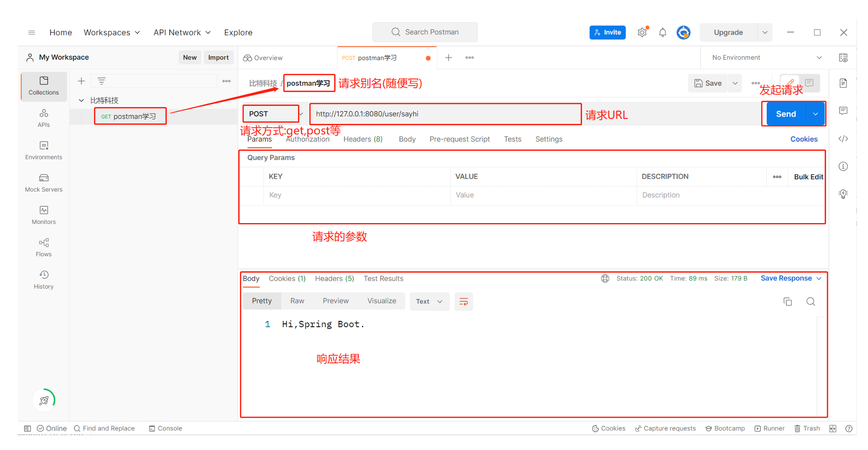Open the Pre-request Script tab
This screenshot has height=450, width=868.
click(x=460, y=139)
